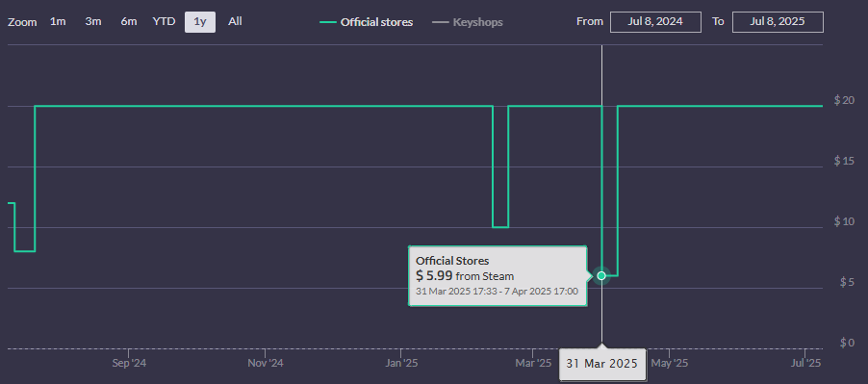This screenshot has width=868, height=384.
Task: Show the All time range
Action: pos(235,21)
